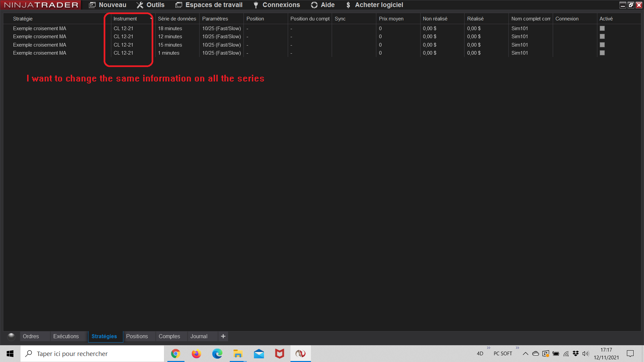Show hidden system tray icons
Viewport: 644px width, 362px height.
526,354
